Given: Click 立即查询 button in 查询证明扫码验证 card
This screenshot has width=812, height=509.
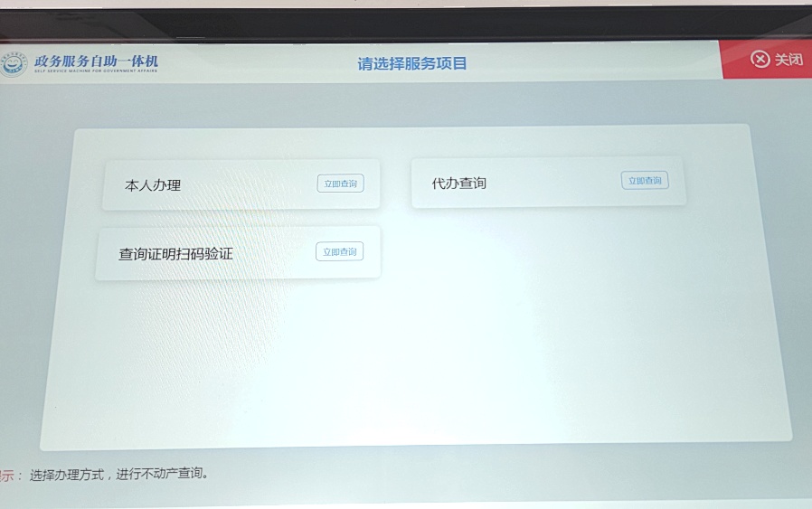Looking at the screenshot, I should click(x=340, y=251).
